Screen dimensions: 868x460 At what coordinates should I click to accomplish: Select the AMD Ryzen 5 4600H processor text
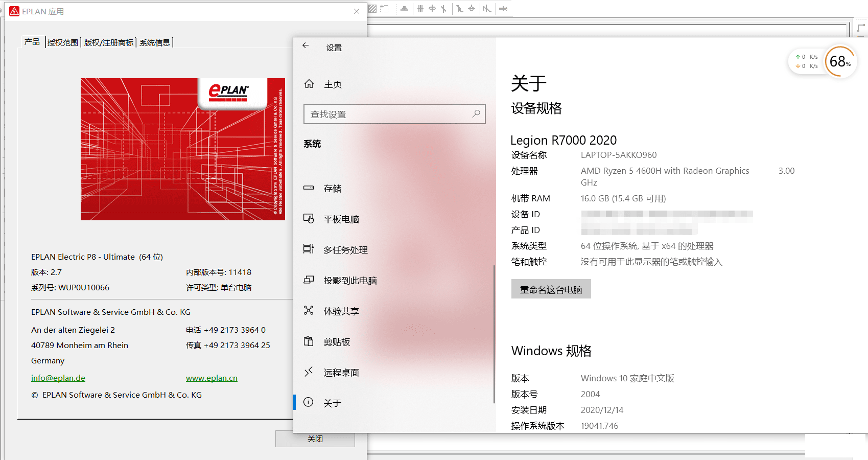pyautogui.click(x=665, y=171)
